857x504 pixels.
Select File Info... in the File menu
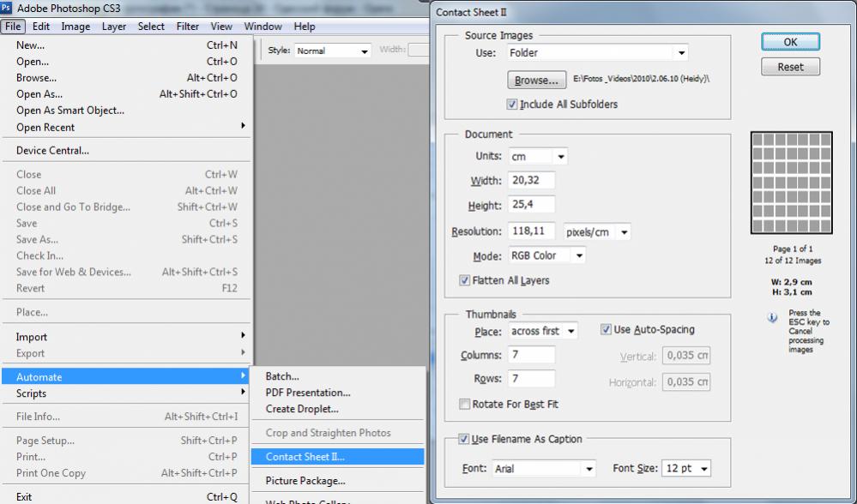[x=126, y=417]
